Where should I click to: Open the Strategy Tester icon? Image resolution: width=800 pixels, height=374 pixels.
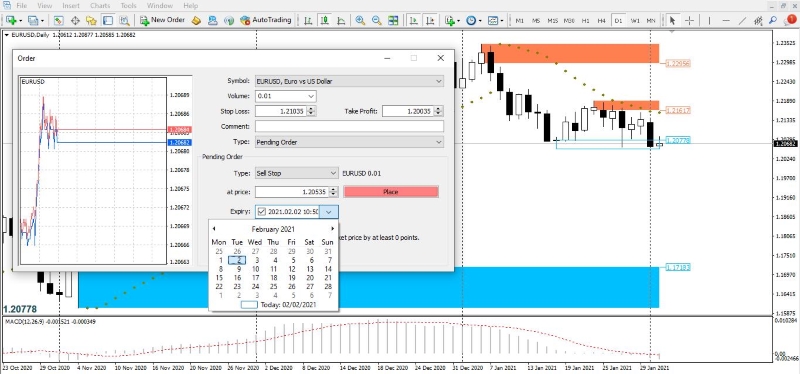pyautogui.click(x=124, y=20)
